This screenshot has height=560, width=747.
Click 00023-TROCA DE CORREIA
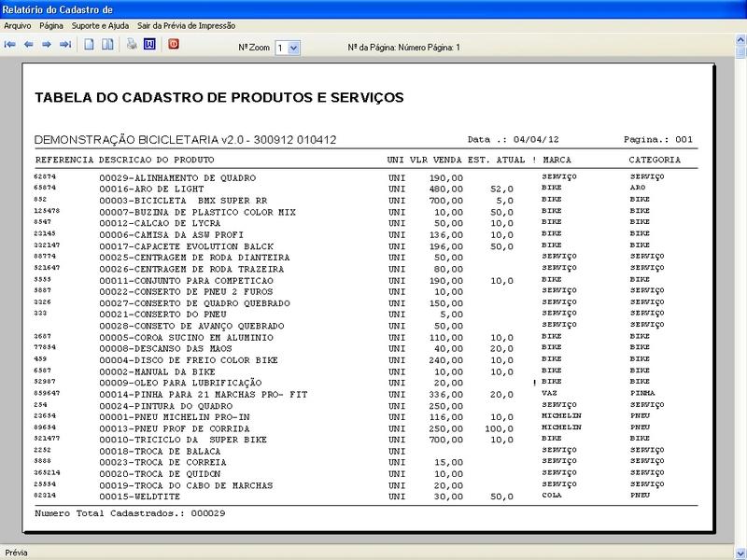[162, 462]
